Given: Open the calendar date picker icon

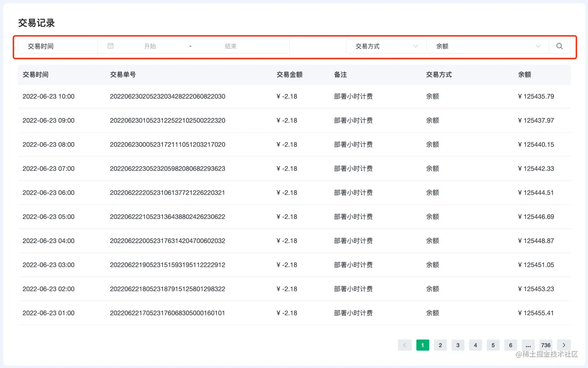Looking at the screenshot, I should click(x=110, y=46).
